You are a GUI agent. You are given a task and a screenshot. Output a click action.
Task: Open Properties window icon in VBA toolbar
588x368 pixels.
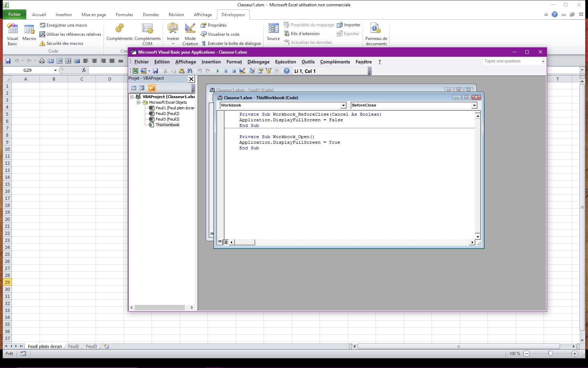tap(260, 71)
